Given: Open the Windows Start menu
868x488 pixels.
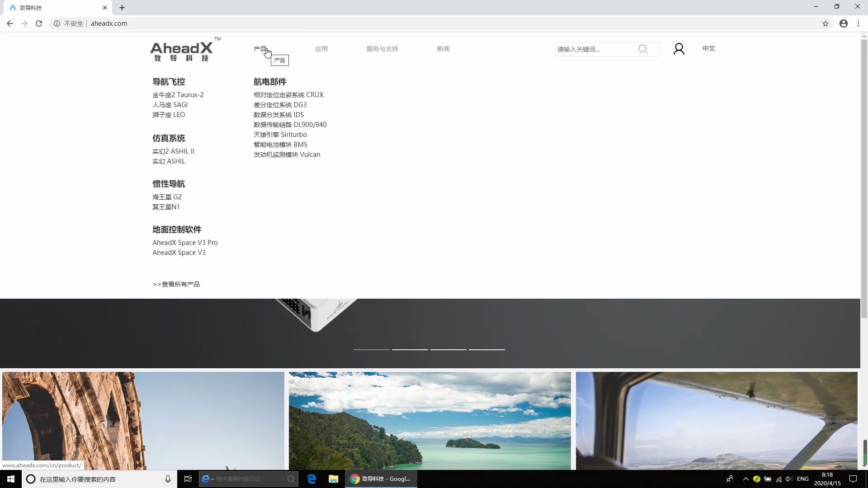Looking at the screenshot, I should (x=11, y=479).
